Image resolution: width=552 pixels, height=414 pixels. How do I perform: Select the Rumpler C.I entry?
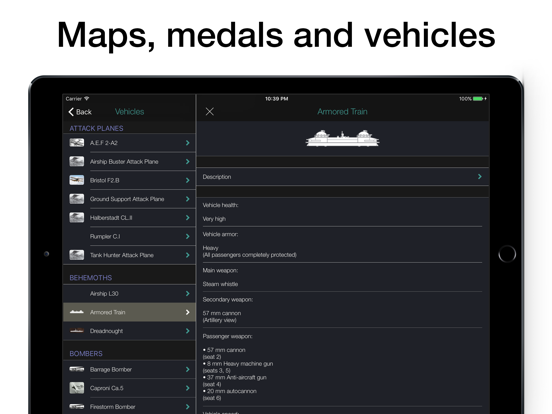(129, 236)
